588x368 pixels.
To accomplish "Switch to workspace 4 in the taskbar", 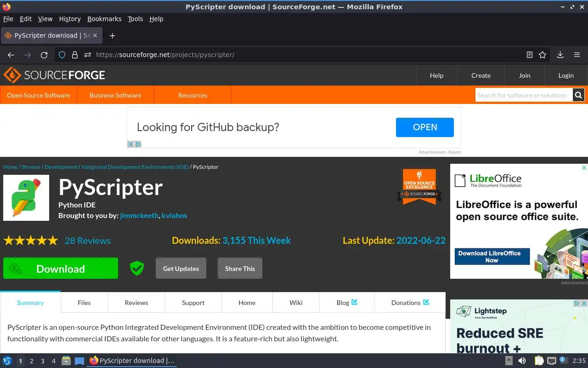I will pyautogui.click(x=54, y=361).
